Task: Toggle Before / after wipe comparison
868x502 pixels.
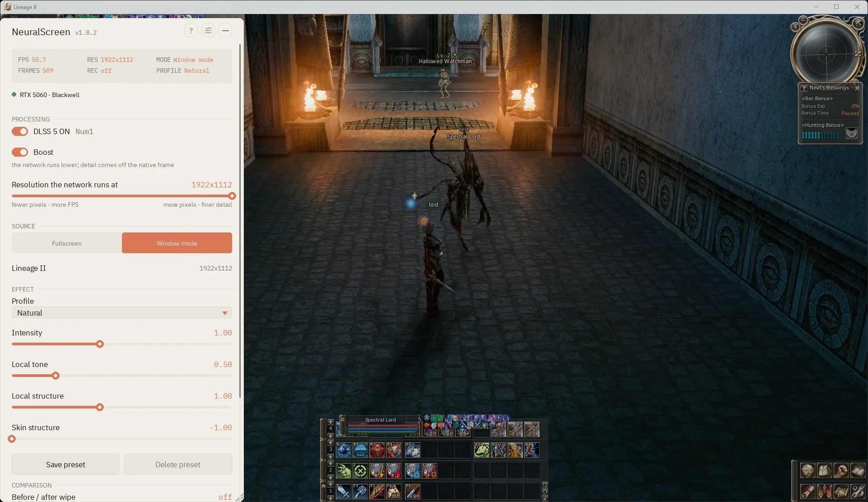Action: click(225, 497)
